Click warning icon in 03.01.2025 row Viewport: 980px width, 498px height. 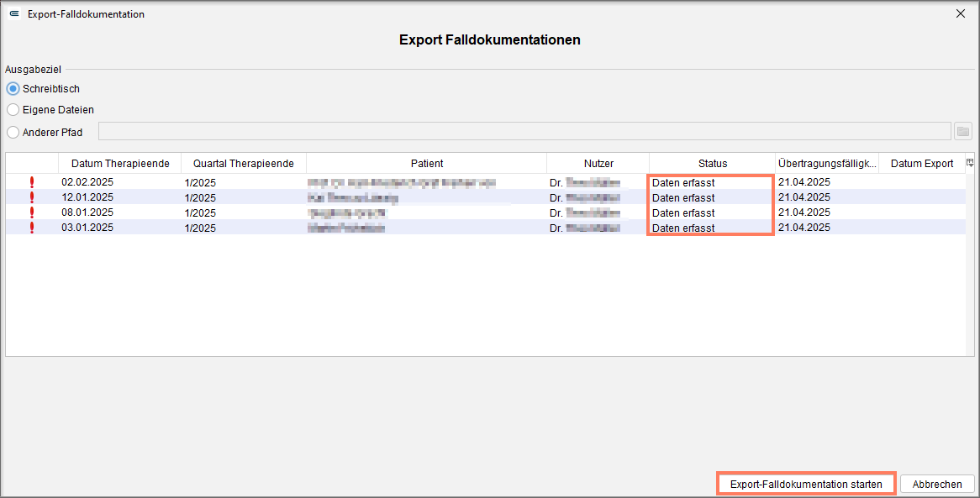pos(32,228)
